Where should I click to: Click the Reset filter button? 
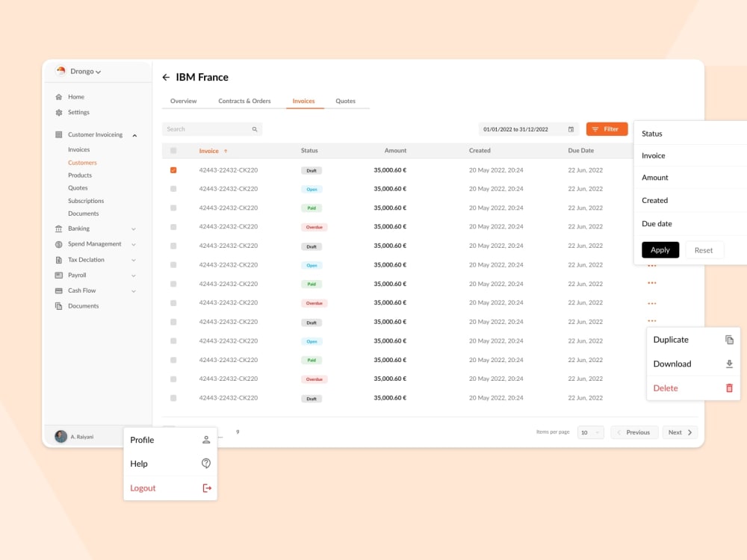pyautogui.click(x=704, y=250)
